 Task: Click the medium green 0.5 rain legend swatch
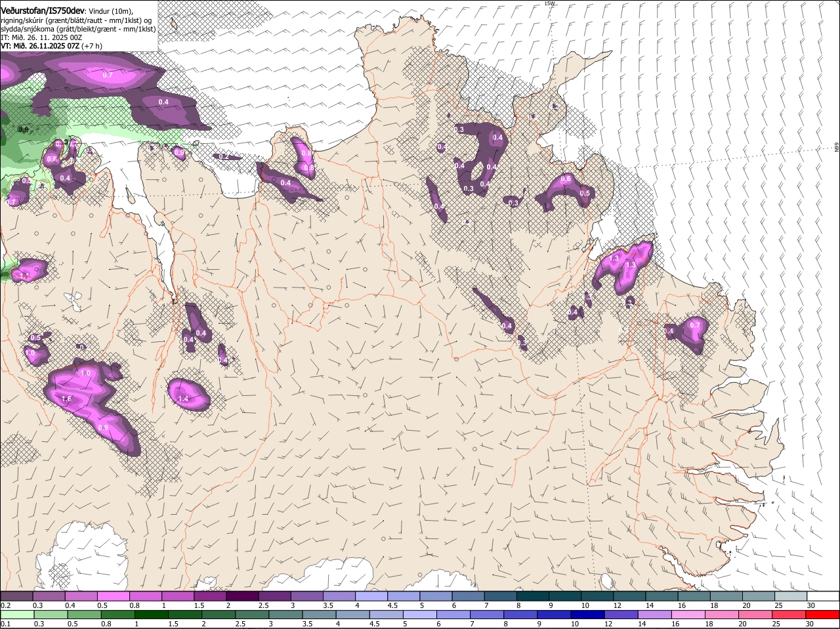pyautogui.click(x=83, y=615)
